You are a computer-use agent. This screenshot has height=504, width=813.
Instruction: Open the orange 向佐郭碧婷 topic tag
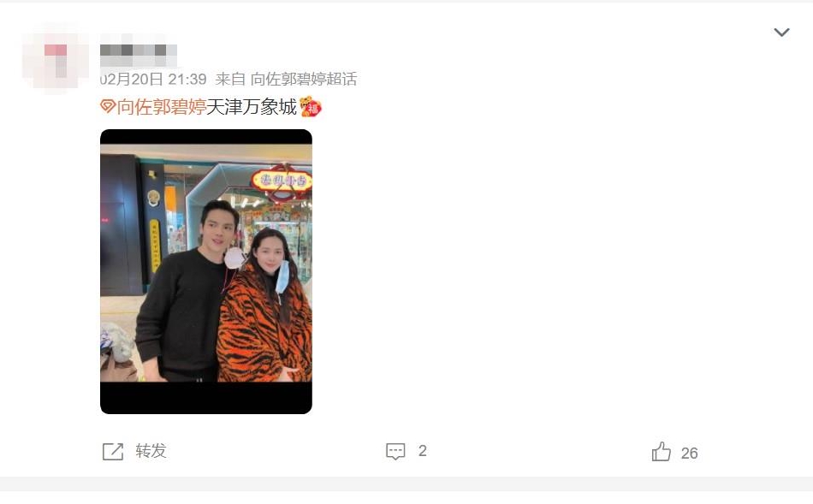click(x=161, y=107)
